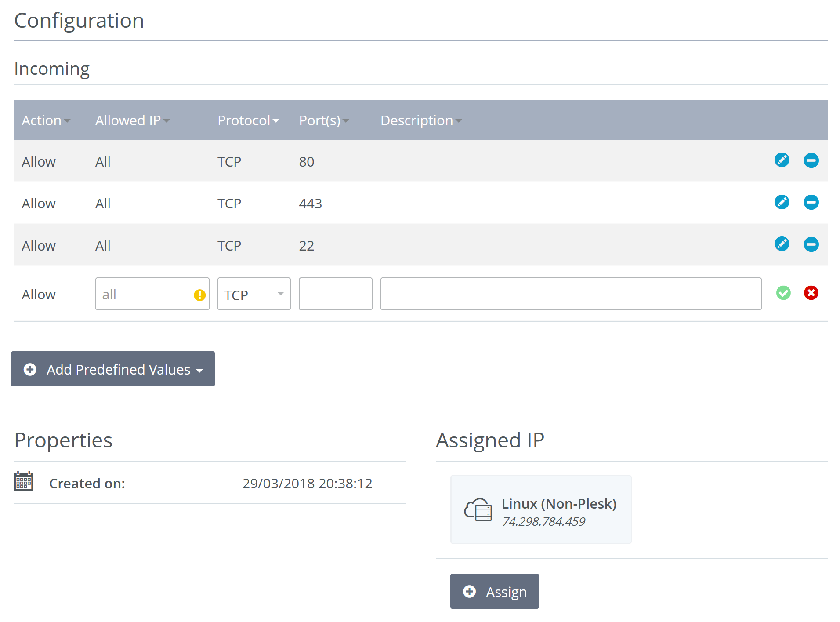
Task: Edit the port 443 rule
Action: coord(782,202)
